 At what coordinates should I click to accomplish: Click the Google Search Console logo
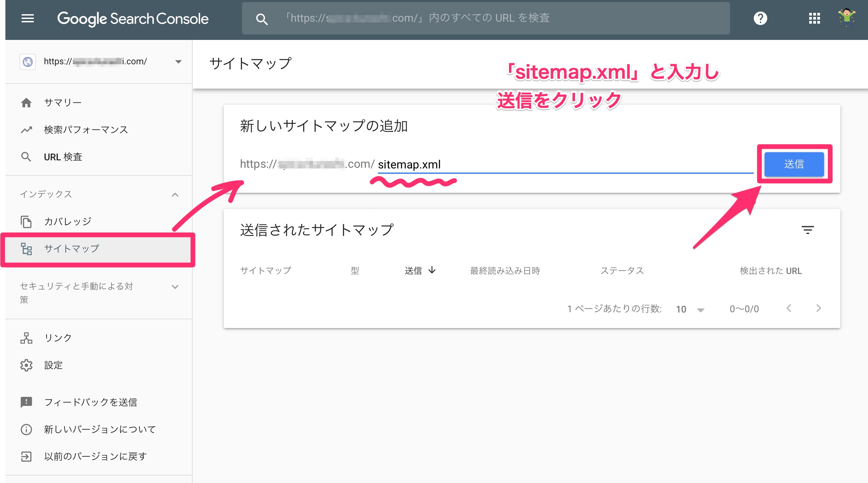[133, 19]
